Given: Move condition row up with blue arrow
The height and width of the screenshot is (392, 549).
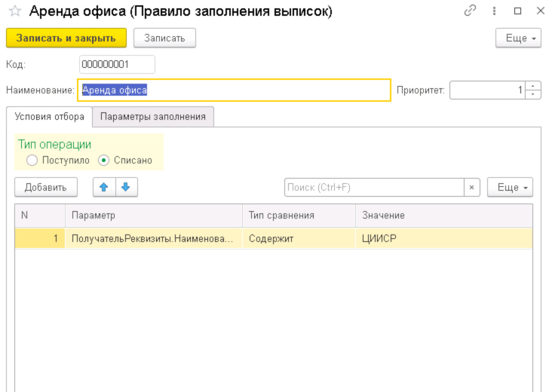Looking at the screenshot, I should [x=104, y=187].
